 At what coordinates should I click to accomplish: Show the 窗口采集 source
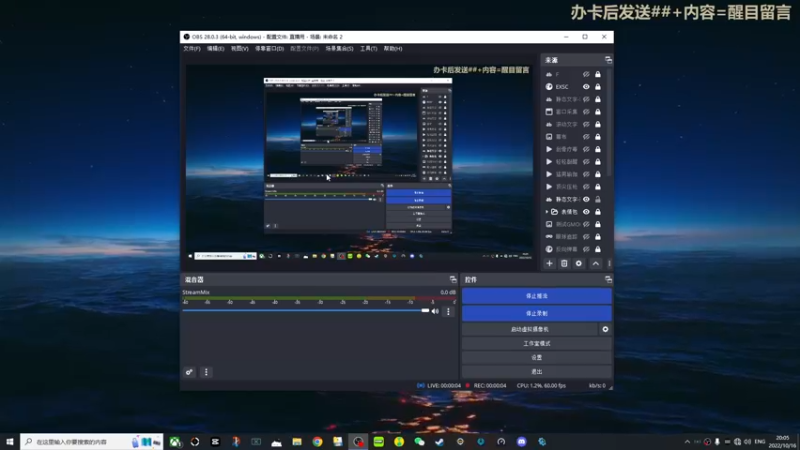tap(586, 112)
